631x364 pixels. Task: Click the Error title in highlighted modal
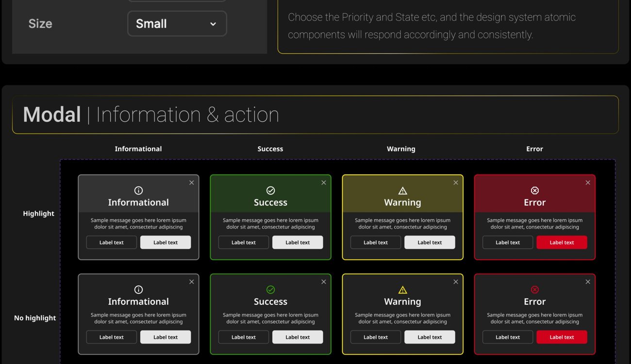(x=534, y=202)
